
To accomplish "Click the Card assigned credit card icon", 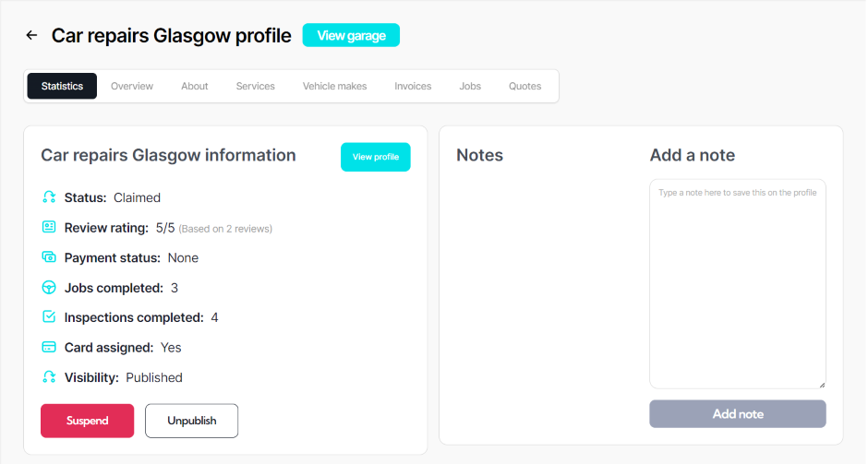I will coord(49,348).
